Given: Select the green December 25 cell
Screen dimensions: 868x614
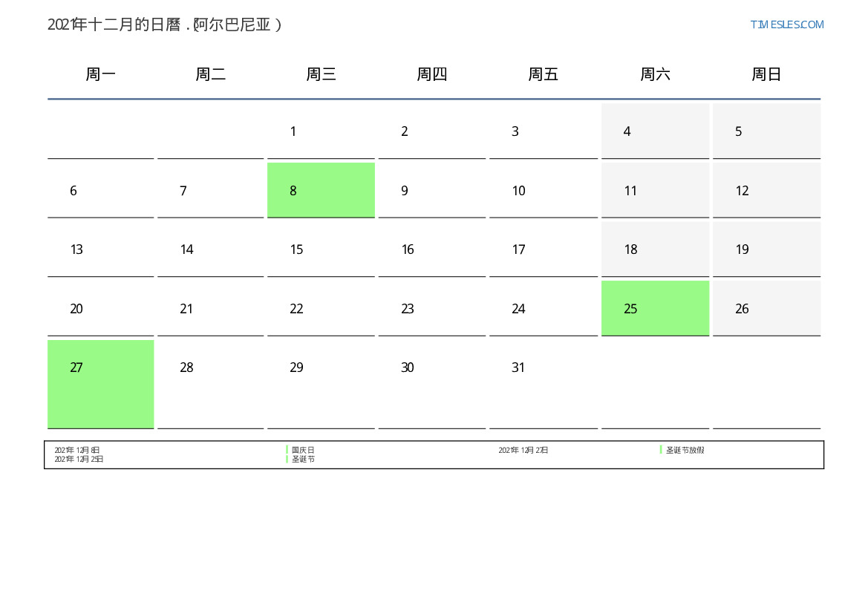Looking at the screenshot, I should pos(655,308).
